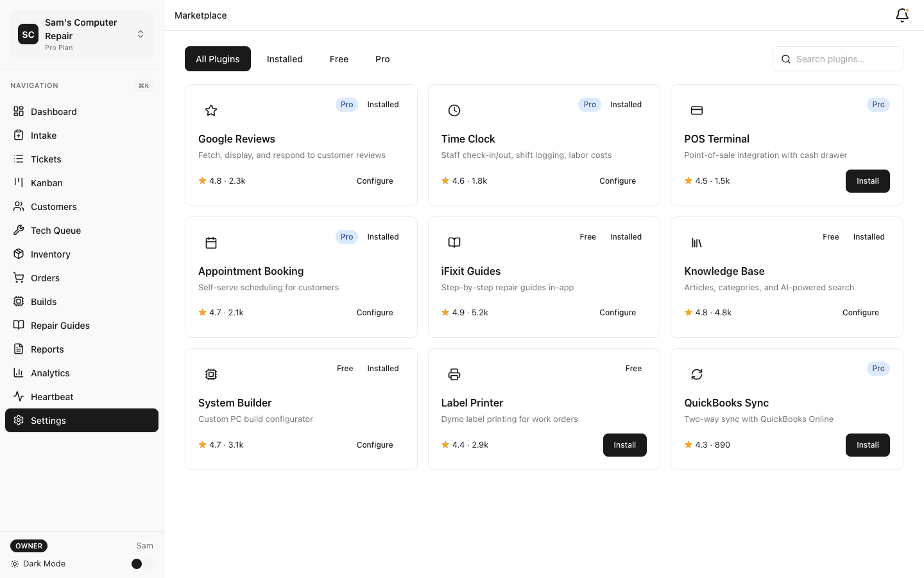Collapse the Navigation section shortcut

coord(143,85)
